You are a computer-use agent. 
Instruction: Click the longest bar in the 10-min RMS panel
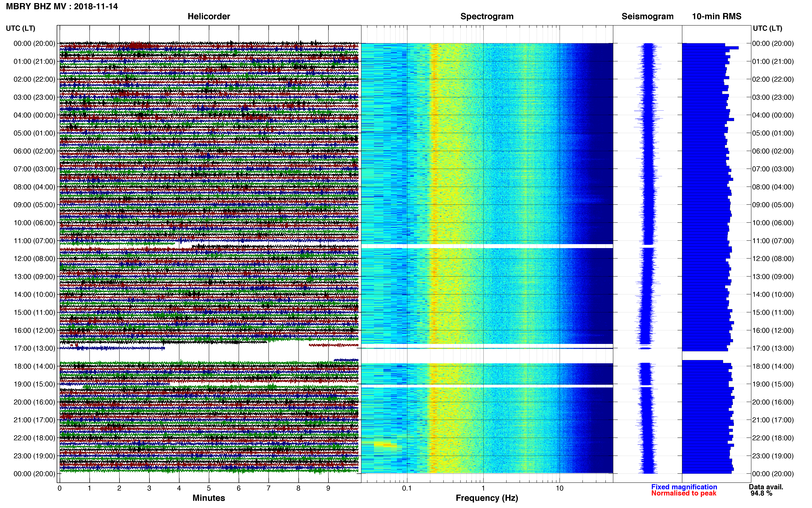click(710, 48)
